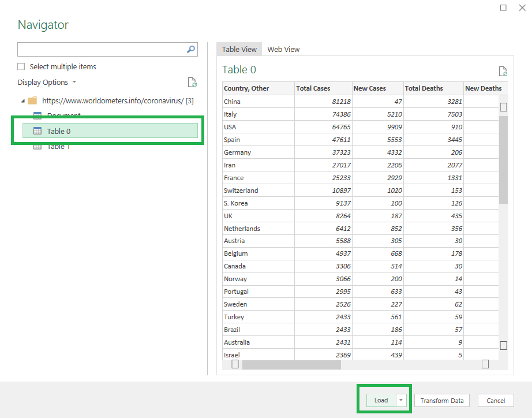Enable Select multiple items checkbox

21,66
